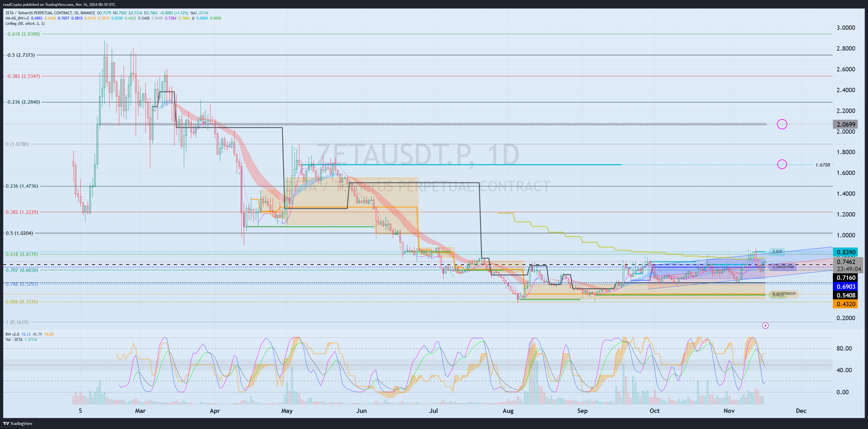Click the 0.618 (0.8178) Fibonacci label
The image size is (868, 429).
click(x=21, y=254)
